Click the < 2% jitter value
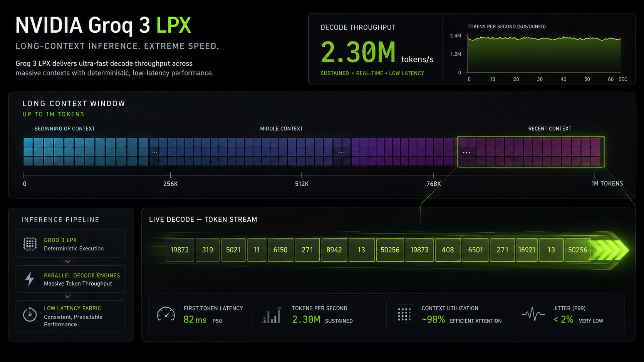This screenshot has height=362, width=644. point(563,320)
